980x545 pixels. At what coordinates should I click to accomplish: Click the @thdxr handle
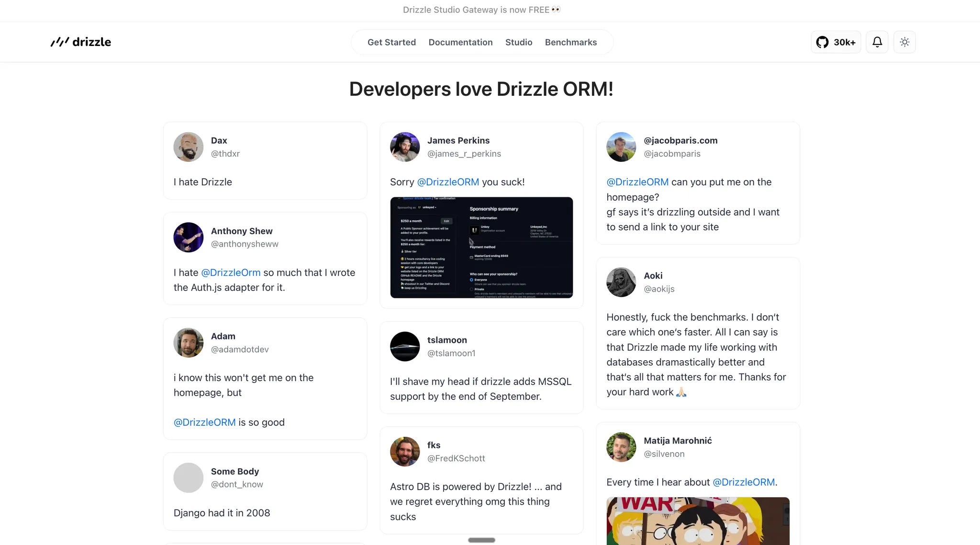(225, 154)
